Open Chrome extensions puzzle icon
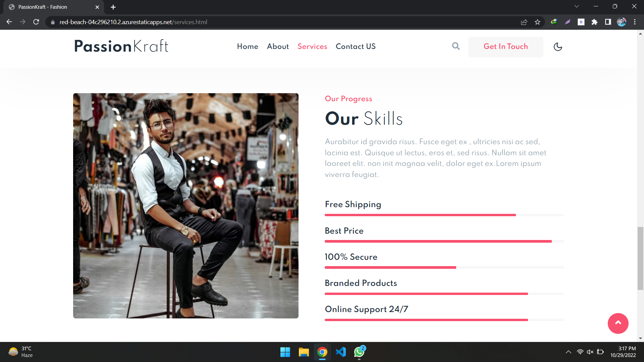The height and width of the screenshot is (362, 644). point(595,22)
